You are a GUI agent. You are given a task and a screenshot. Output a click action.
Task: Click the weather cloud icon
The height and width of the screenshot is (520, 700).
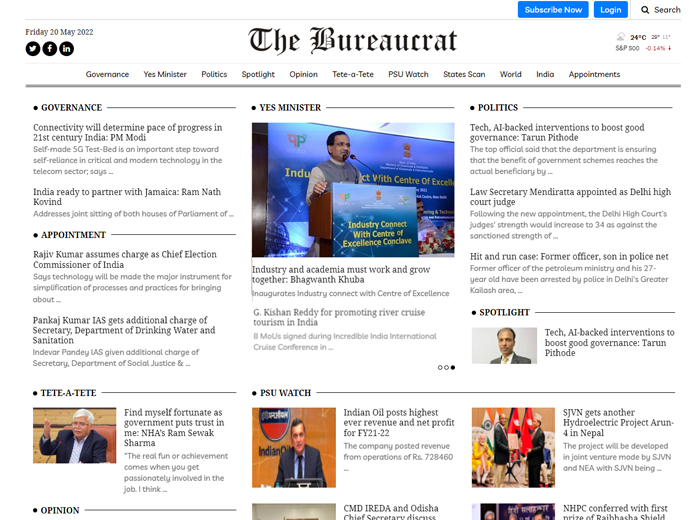pyautogui.click(x=621, y=37)
